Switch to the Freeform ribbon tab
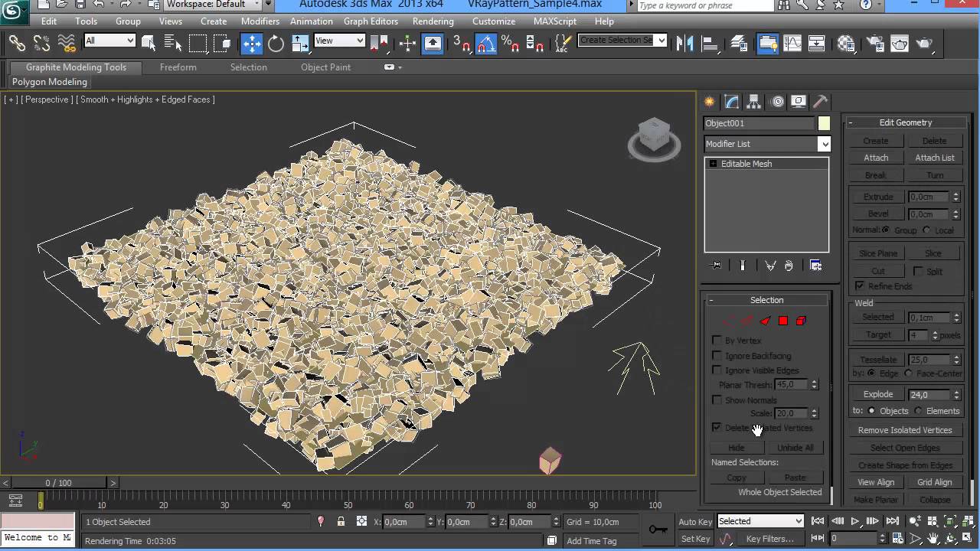 (178, 67)
